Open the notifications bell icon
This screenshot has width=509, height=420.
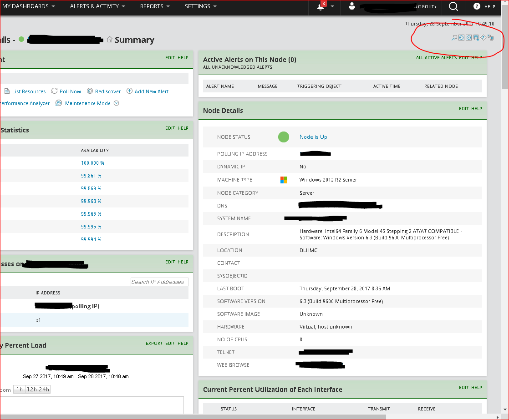click(x=321, y=6)
